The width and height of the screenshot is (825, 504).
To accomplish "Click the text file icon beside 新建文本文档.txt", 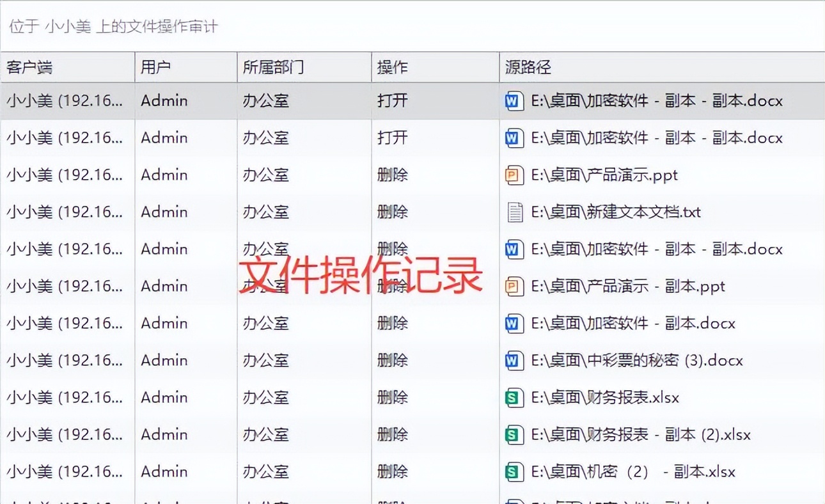I will coord(514,212).
